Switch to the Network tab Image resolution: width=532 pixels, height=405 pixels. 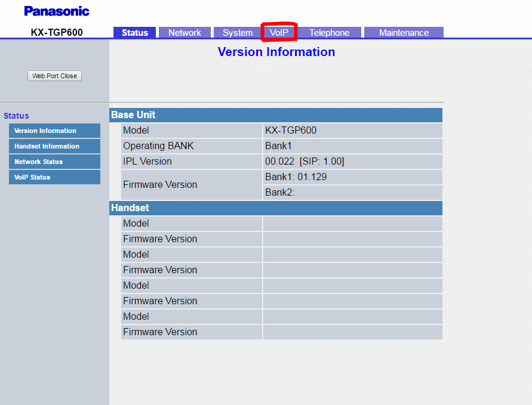tap(184, 33)
